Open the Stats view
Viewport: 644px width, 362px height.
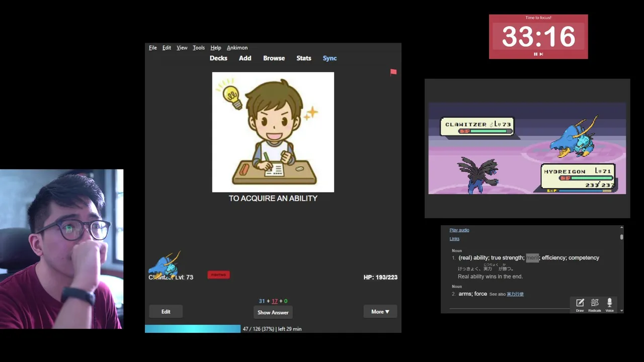tap(304, 58)
